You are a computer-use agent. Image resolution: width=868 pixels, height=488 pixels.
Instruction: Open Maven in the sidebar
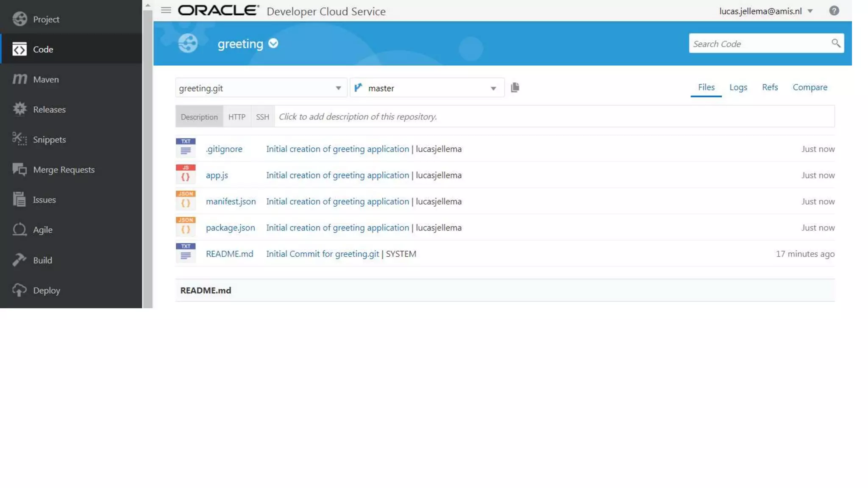click(x=46, y=79)
